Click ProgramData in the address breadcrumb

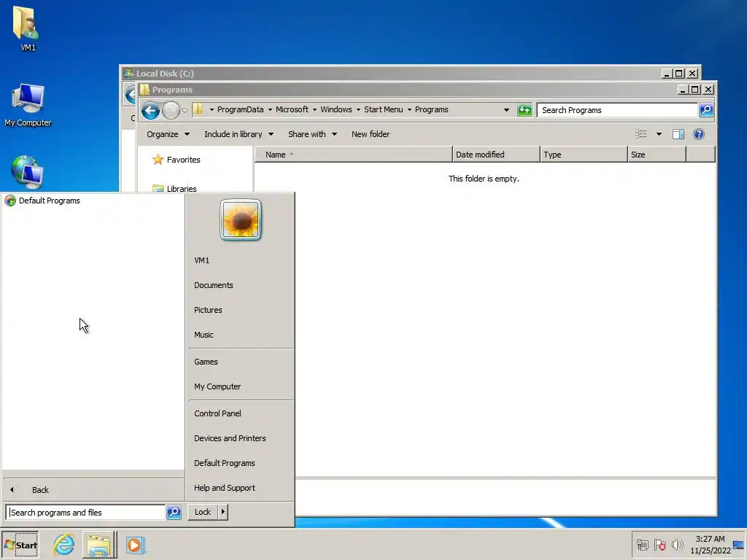(x=240, y=109)
